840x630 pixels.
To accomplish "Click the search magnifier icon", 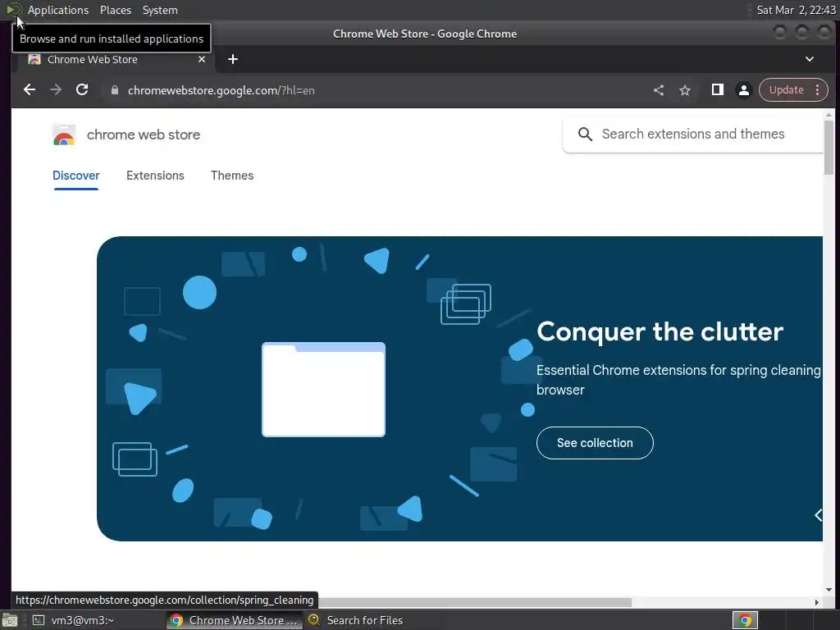I will pos(585,134).
